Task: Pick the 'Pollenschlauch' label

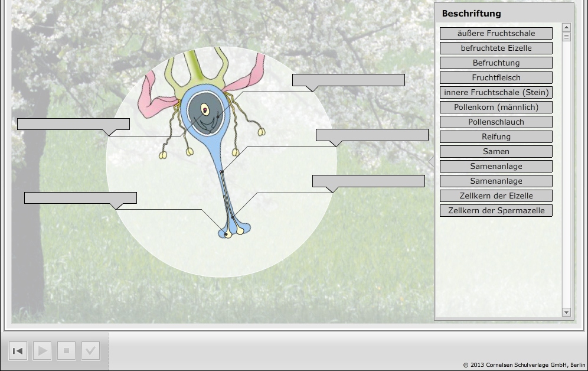Action: [x=496, y=122]
